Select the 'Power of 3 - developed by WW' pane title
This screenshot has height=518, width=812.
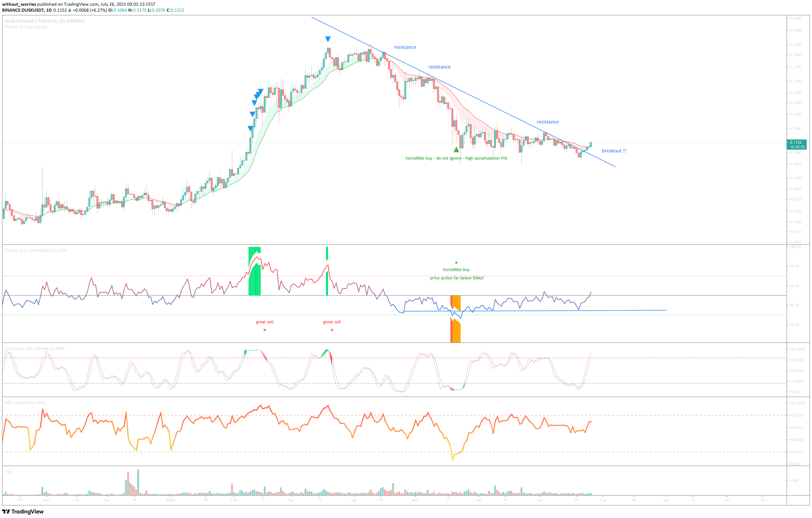click(x=36, y=250)
